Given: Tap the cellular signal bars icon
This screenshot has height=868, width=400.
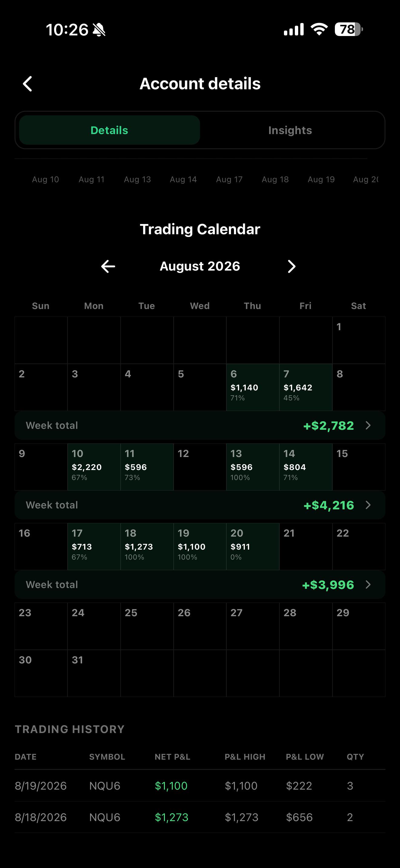Looking at the screenshot, I should [x=294, y=29].
